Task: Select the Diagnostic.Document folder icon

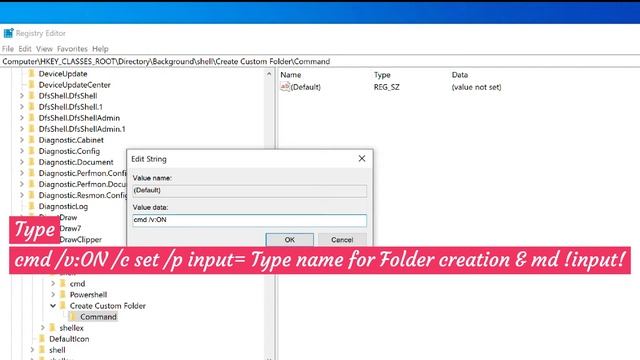Action: pyautogui.click(x=31, y=162)
